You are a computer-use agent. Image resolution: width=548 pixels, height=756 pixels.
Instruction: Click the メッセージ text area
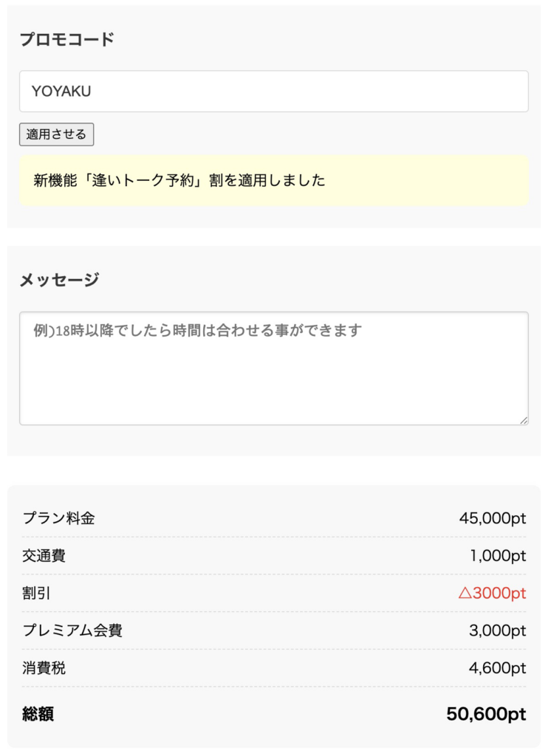point(273,368)
